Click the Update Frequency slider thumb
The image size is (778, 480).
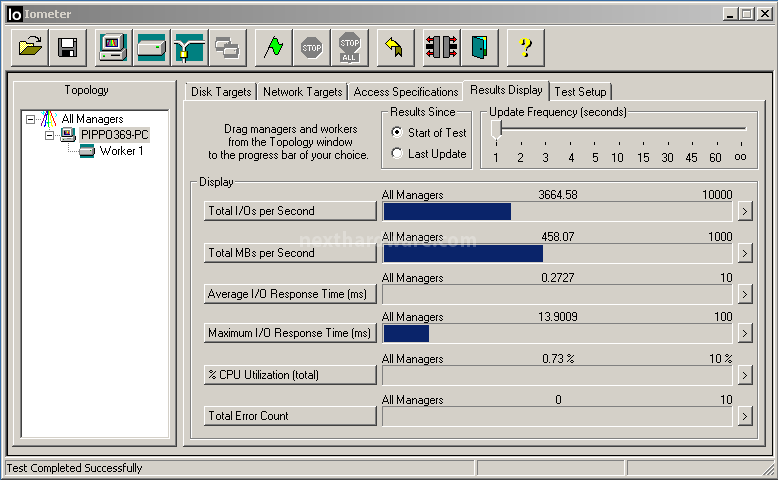click(496, 130)
